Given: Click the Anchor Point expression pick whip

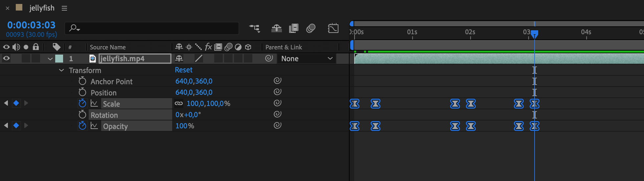Looking at the screenshot, I should tap(277, 81).
